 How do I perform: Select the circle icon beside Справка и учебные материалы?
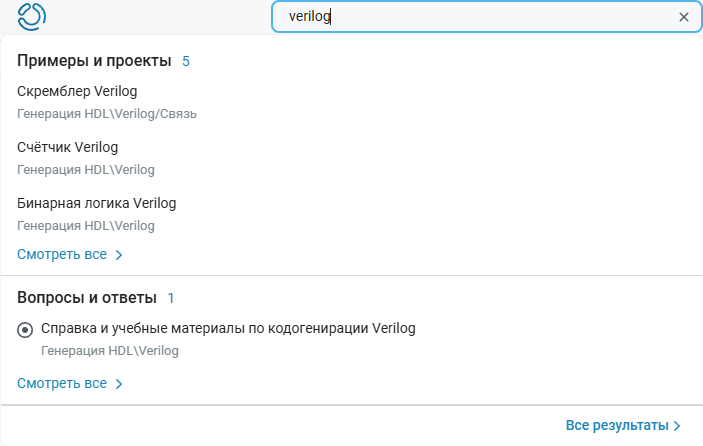[x=25, y=330]
